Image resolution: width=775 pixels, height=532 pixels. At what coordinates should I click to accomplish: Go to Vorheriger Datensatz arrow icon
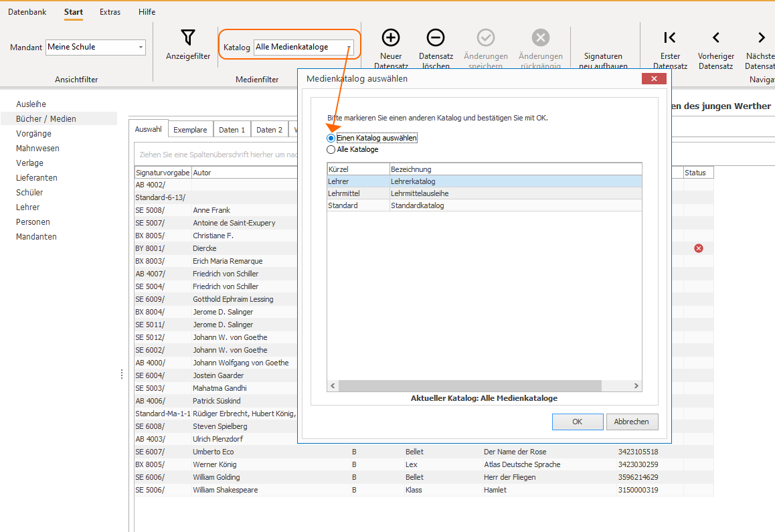pos(715,37)
